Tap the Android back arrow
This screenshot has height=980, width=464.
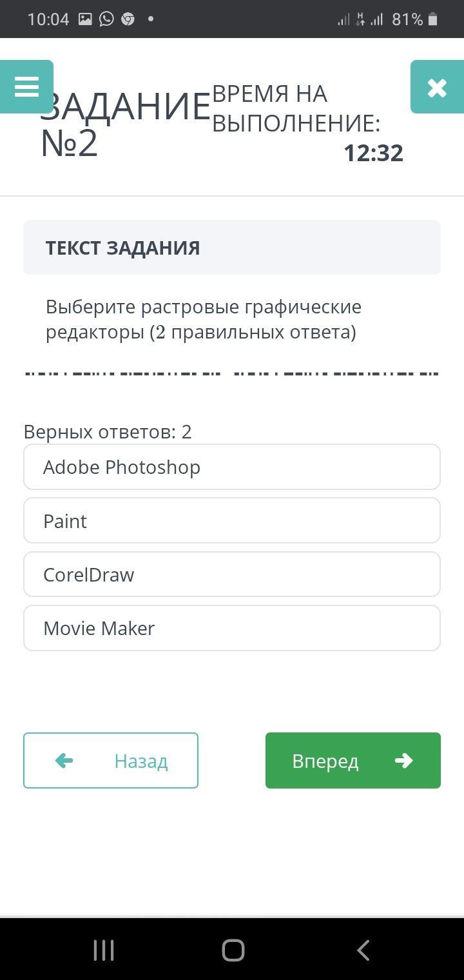[x=363, y=950]
